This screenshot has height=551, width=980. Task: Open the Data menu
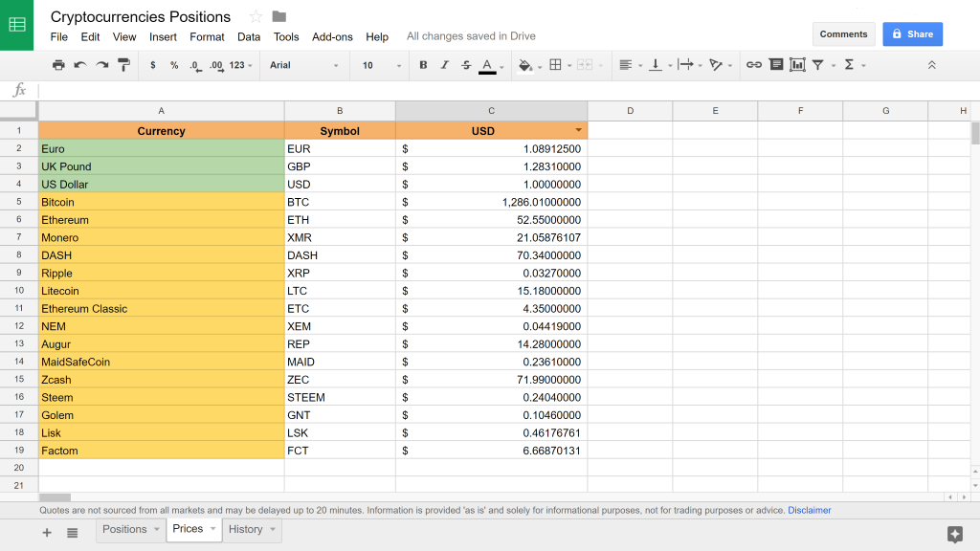[x=249, y=37]
